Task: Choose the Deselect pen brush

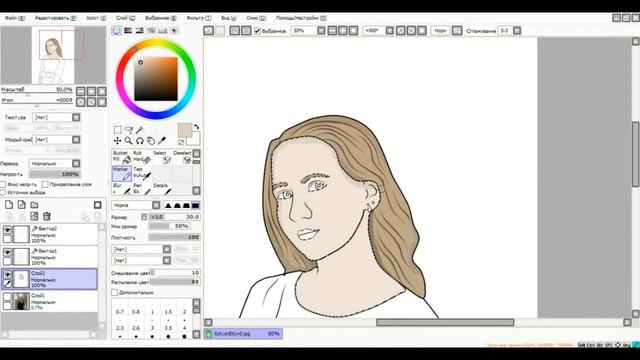Action: [182, 157]
